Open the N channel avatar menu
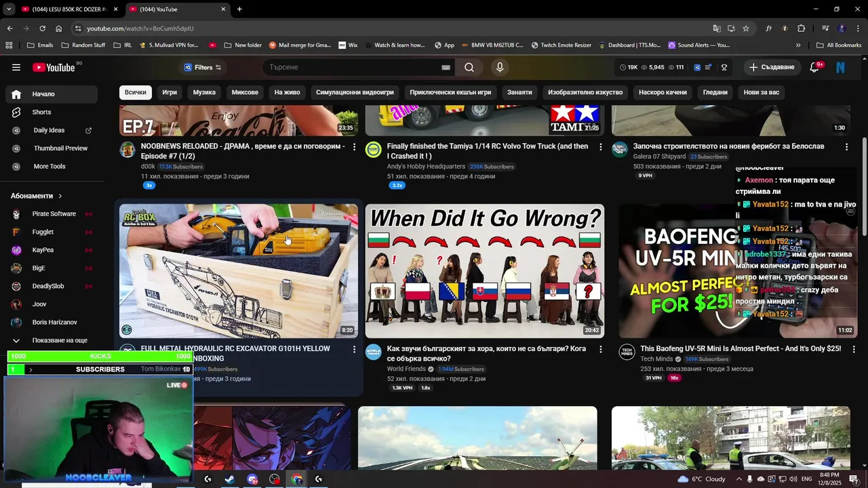 [841, 67]
